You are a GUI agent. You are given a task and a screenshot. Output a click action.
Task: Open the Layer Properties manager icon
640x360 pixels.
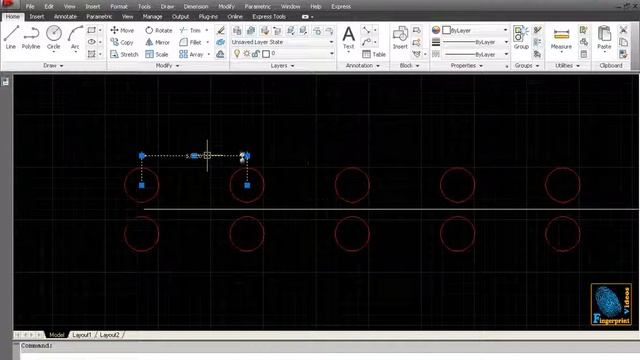pyautogui.click(x=237, y=30)
